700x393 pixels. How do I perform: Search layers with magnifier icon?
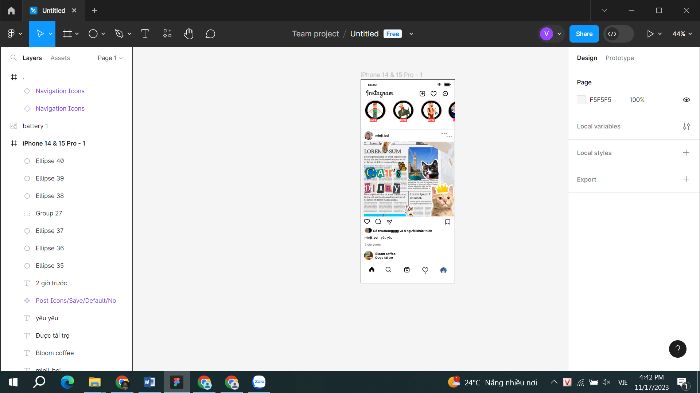coord(13,58)
